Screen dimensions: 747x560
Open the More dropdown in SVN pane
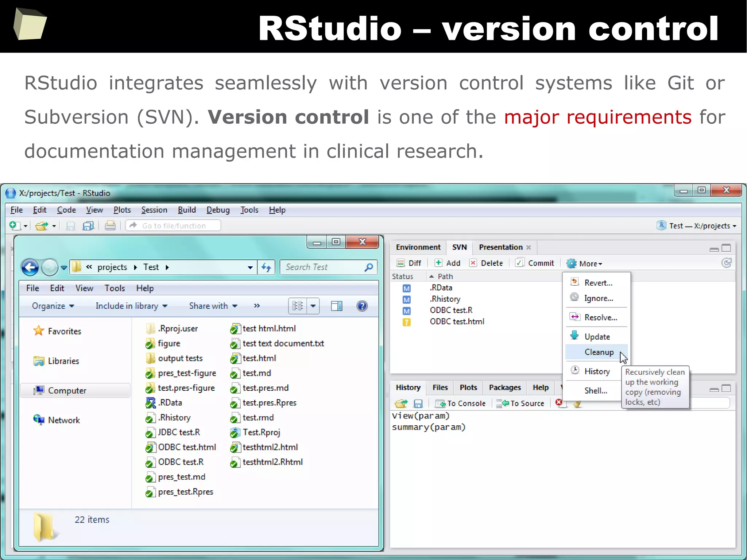tap(584, 263)
